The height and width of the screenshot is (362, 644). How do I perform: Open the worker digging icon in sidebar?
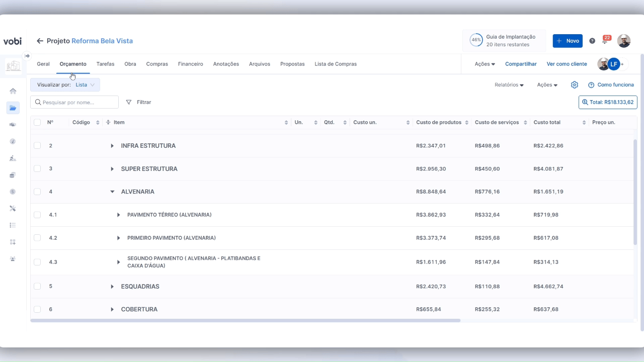13,158
